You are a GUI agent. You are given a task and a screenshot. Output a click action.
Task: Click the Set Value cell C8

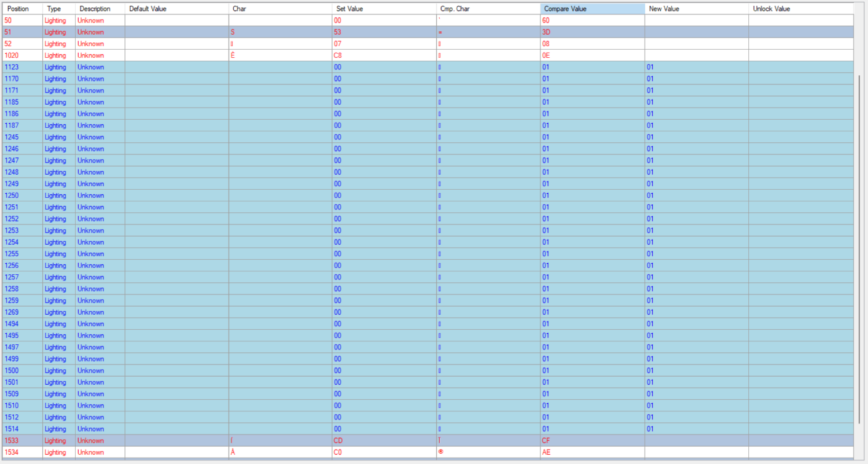pyautogui.click(x=384, y=56)
